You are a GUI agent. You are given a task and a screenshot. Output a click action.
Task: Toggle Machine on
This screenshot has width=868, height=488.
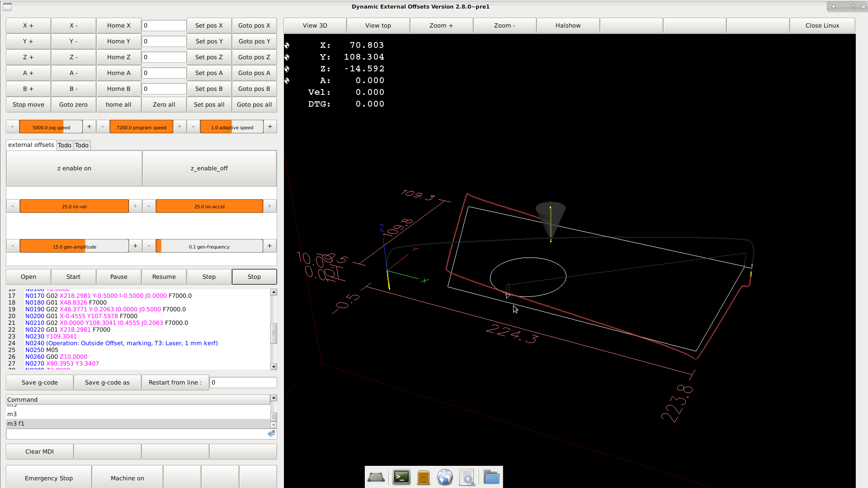[127, 478]
